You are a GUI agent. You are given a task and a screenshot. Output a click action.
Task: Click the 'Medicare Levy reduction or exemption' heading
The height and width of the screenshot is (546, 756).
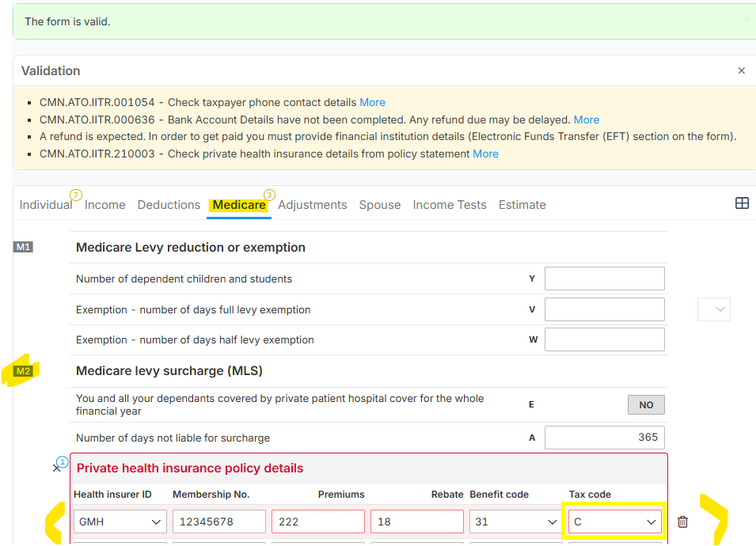[x=191, y=247]
